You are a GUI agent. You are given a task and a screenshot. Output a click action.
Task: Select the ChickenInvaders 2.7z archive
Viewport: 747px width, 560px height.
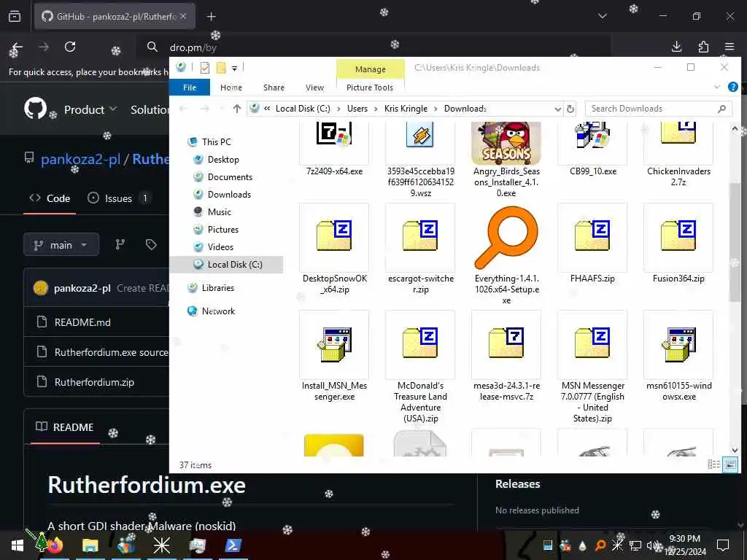(678, 133)
